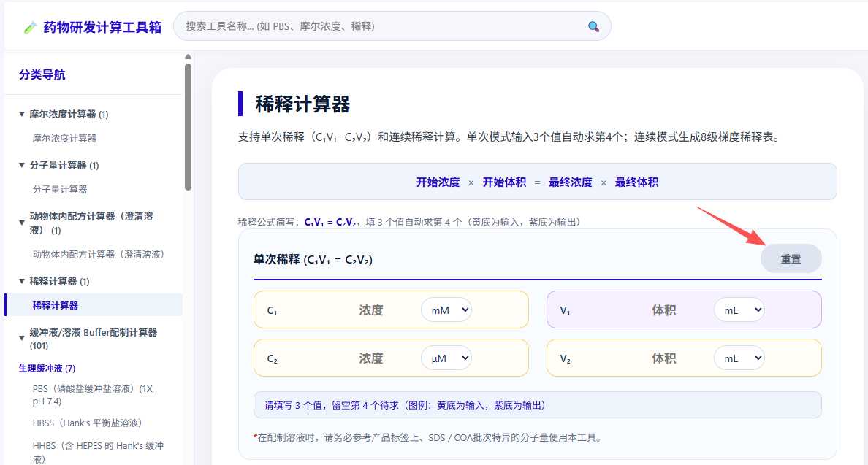Click the SDS / COA disclaimer note
This screenshot has width=868, height=465.
[428, 437]
